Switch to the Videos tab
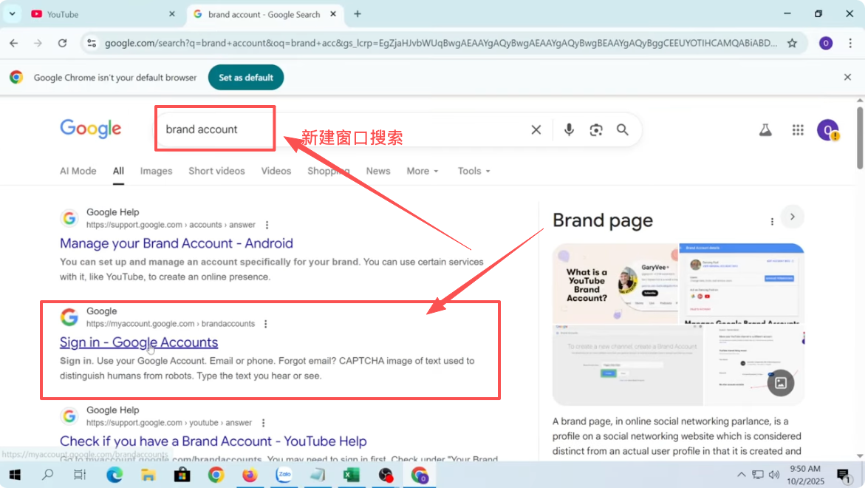The width and height of the screenshot is (868, 491). tap(277, 172)
